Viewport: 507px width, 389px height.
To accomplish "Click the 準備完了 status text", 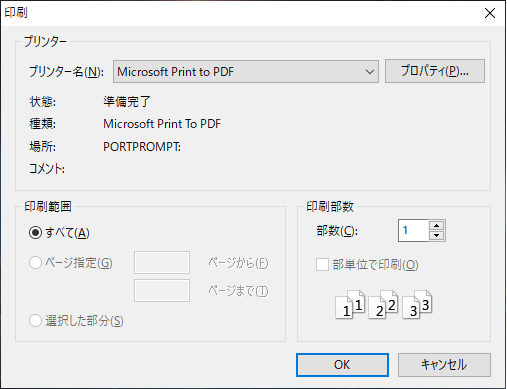I will click(x=127, y=101).
